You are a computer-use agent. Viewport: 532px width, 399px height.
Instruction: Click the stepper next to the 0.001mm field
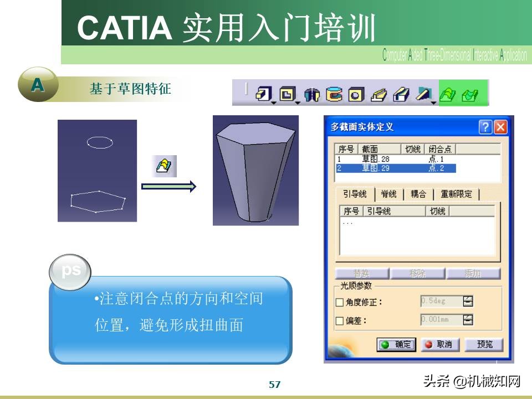point(468,320)
